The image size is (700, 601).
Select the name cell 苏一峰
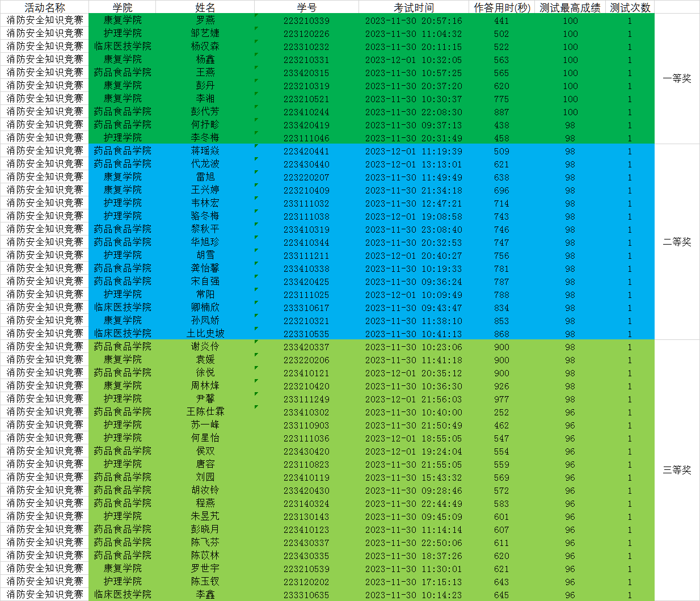tap(205, 425)
